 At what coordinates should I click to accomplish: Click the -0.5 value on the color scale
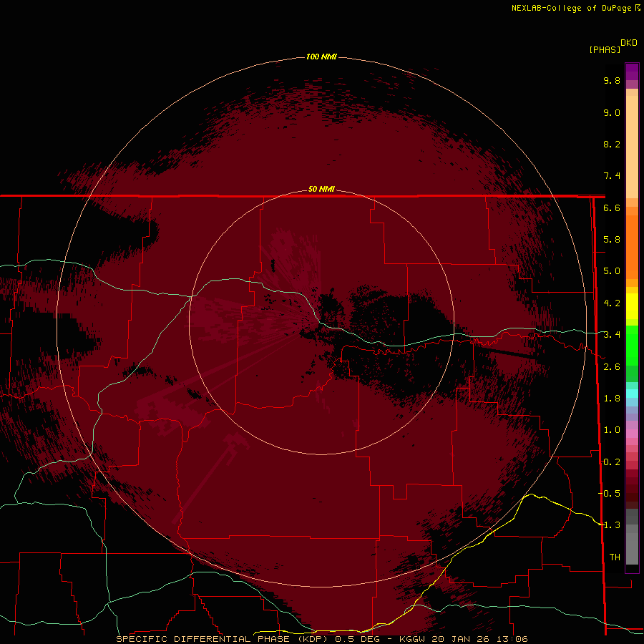click(610, 494)
